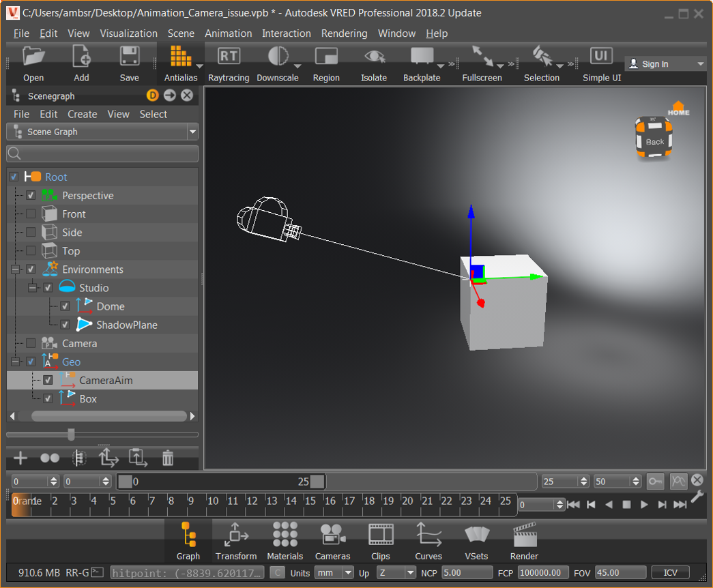Close the Scenegraph panel

[187, 95]
